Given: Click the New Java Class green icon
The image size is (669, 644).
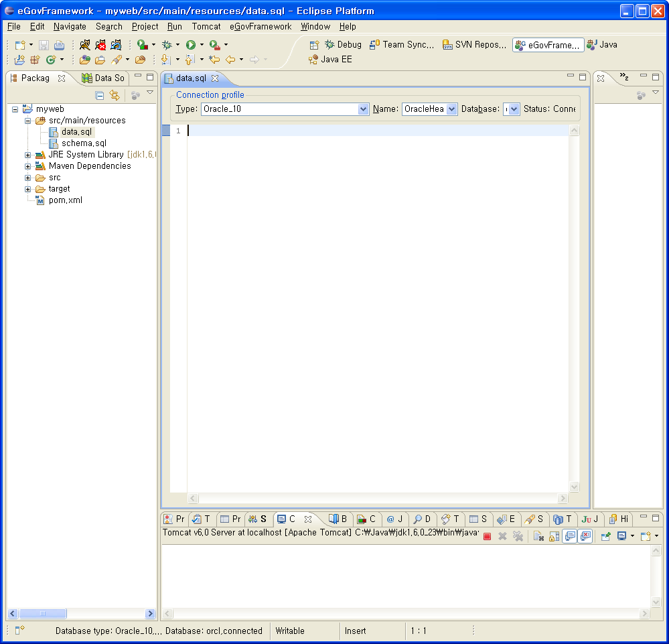Looking at the screenshot, I should [51, 60].
